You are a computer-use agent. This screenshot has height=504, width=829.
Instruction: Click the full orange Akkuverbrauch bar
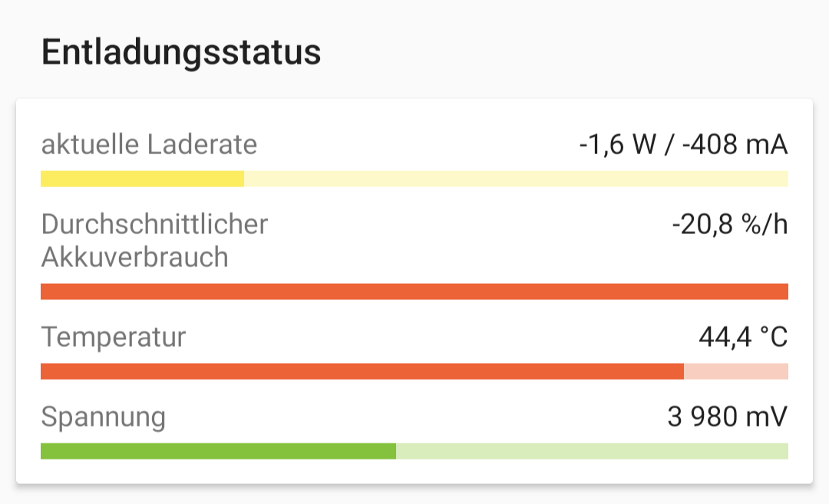coord(414,292)
